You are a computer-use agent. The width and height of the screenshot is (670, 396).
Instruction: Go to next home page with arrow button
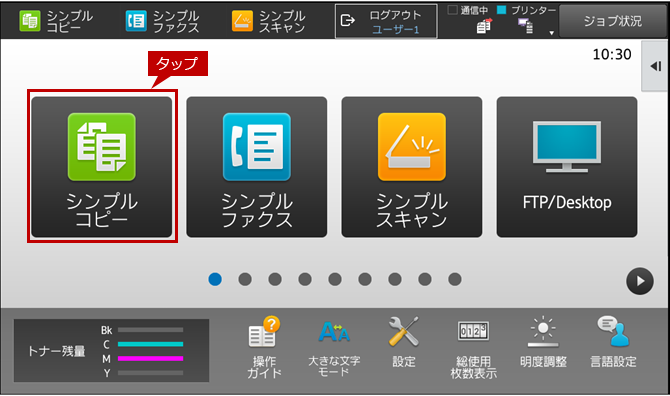point(640,281)
